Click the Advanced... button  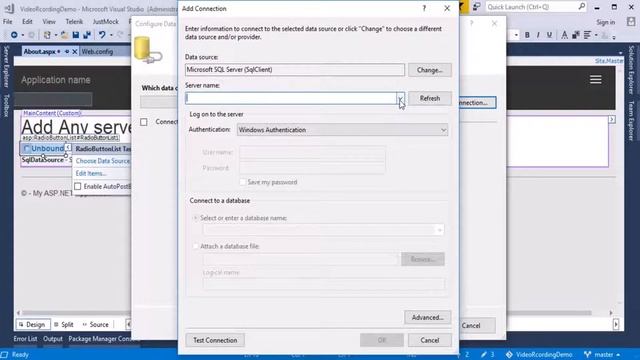(x=428, y=317)
